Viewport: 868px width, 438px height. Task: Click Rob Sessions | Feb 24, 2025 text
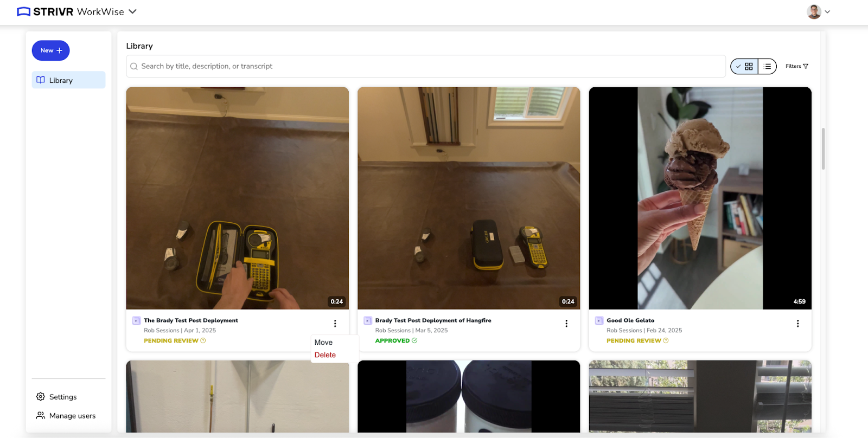[644, 330]
